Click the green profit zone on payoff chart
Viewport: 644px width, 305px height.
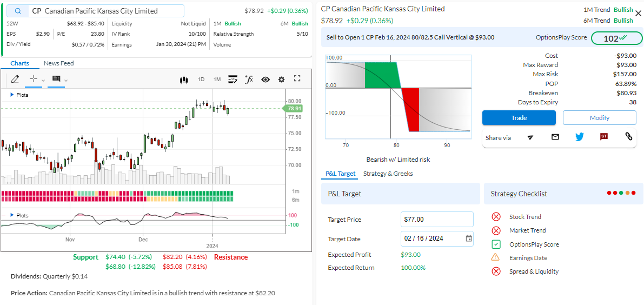click(382, 75)
